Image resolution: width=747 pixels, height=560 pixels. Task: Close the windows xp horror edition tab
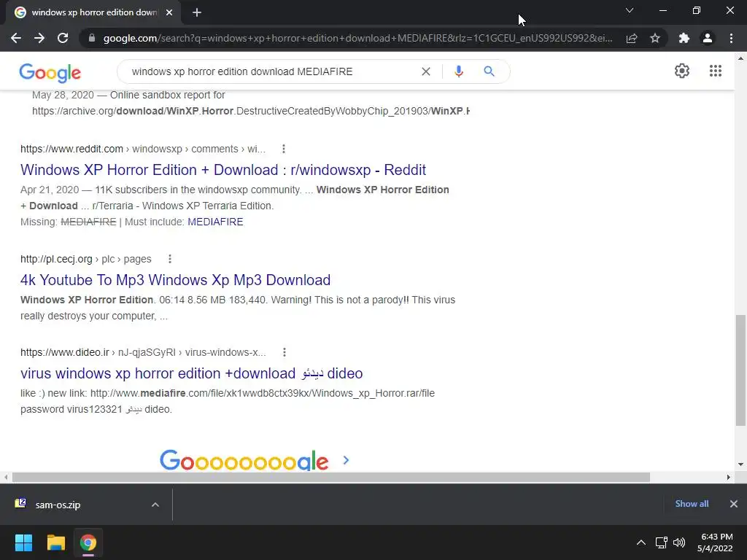pos(169,13)
